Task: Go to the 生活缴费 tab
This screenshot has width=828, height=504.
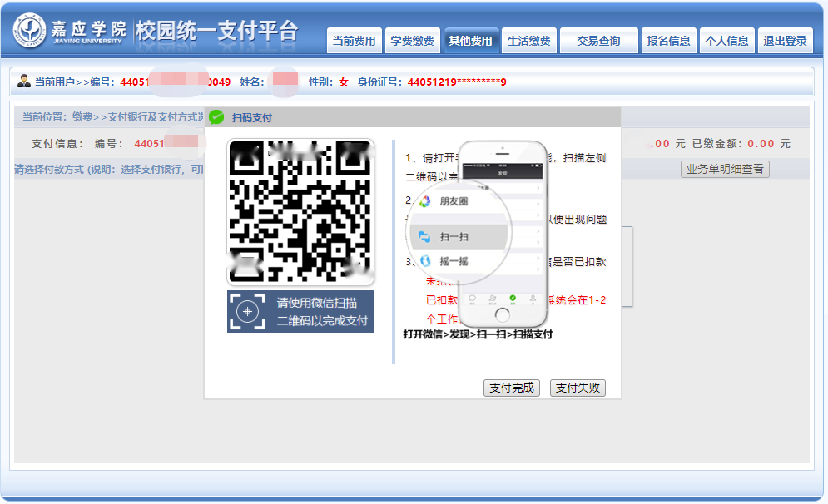Action: (x=528, y=41)
